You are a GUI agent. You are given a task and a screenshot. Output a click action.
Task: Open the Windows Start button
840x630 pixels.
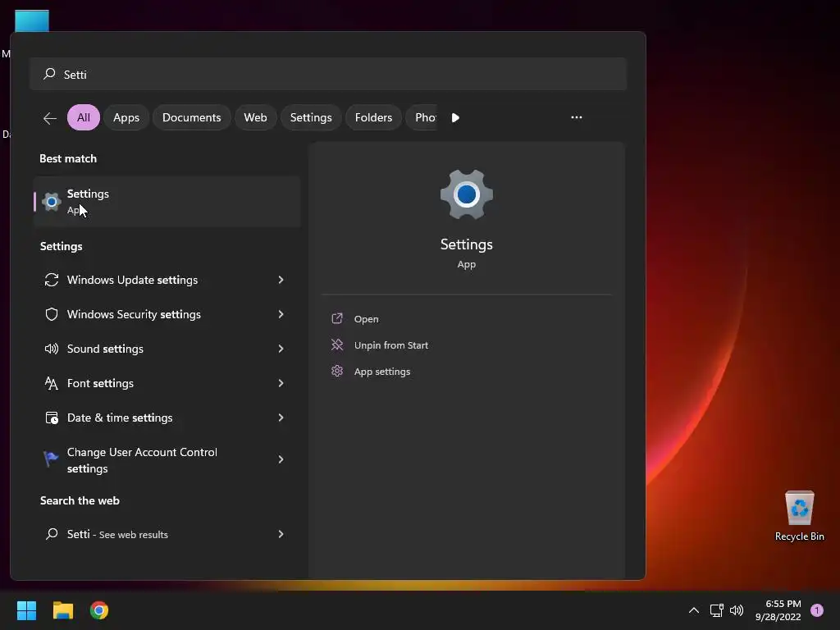26,610
